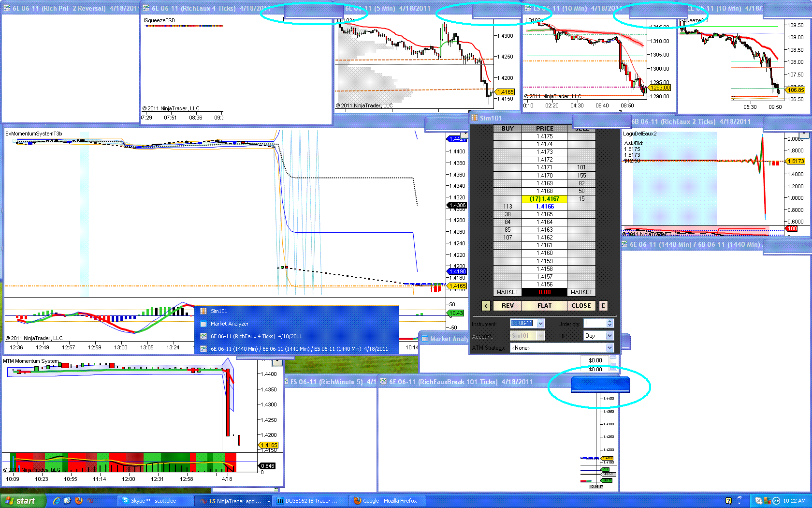The width and height of the screenshot is (812, 508).
Task: Click the 0.646 indicator marker in MTM chart
Action: [x=267, y=466]
